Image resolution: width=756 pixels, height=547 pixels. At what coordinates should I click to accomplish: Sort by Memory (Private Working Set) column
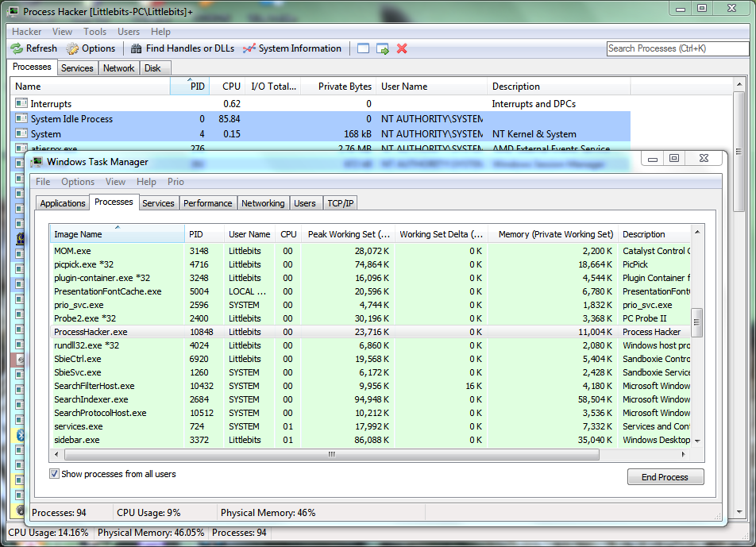[553, 234]
